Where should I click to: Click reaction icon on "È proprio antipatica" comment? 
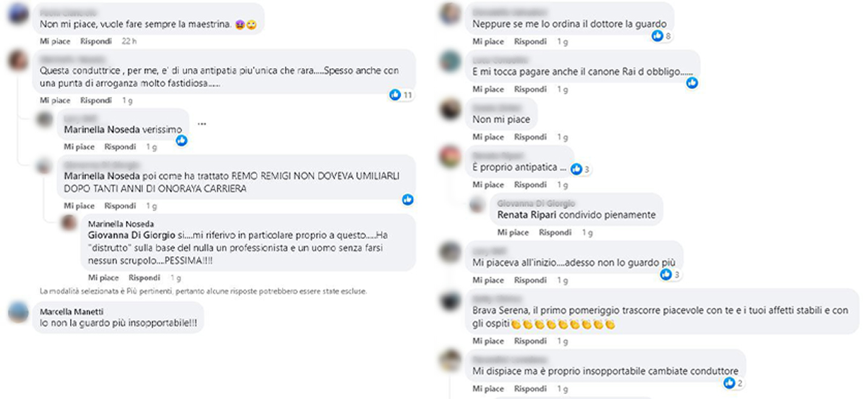(x=581, y=169)
